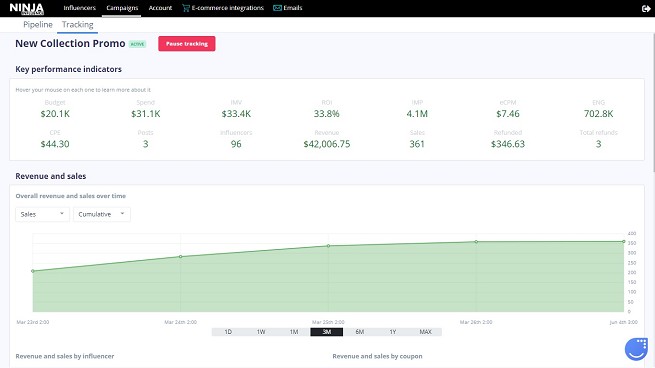This screenshot has width=655, height=368.
Task: Expand the Cumulative mode dropdown
Action: (102, 214)
